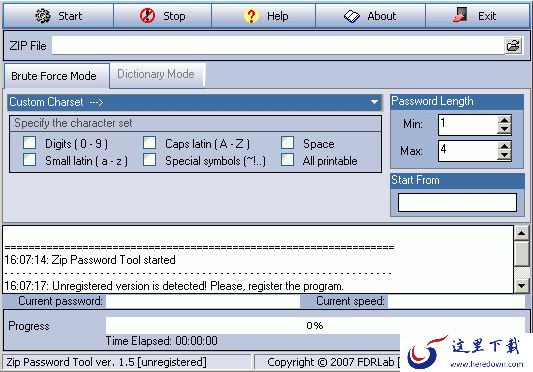533x372 pixels.
Task: Focus the ZIP File path field
Action: 278,45
